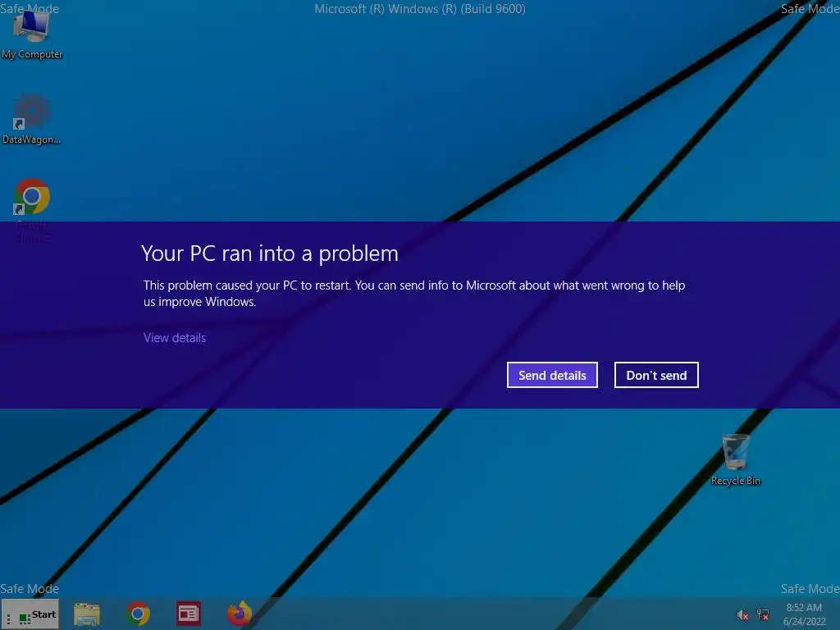840x630 pixels.
Task: Click the 'This problem caused your PC to restart' message
Action: 414,294
